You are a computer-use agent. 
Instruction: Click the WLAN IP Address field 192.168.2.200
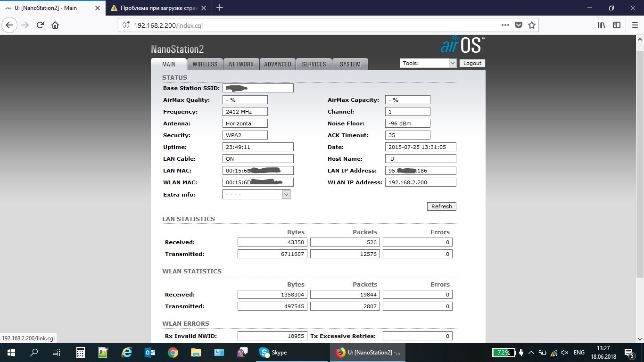point(421,182)
